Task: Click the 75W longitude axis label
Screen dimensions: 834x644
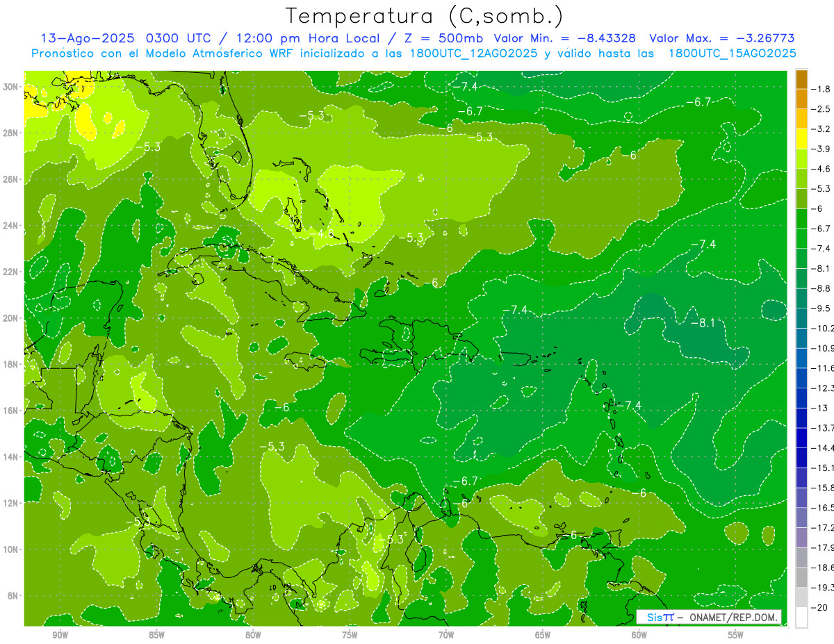Action: point(350,635)
